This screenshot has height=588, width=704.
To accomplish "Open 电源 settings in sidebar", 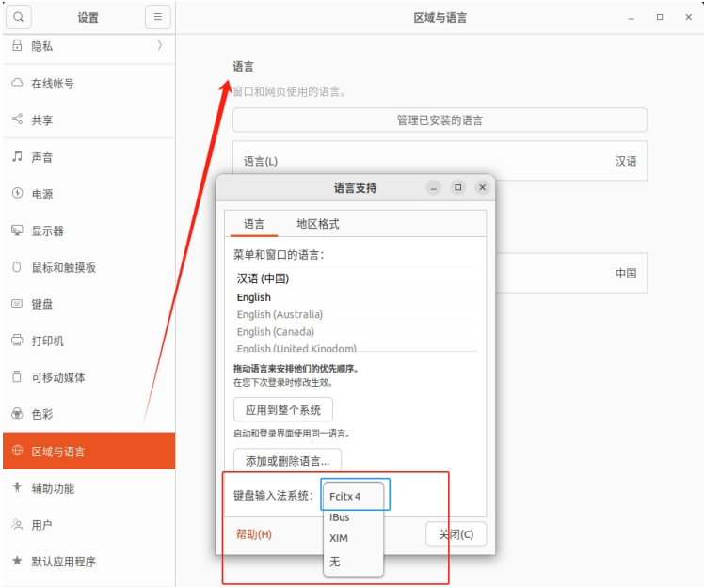I will 88,194.
